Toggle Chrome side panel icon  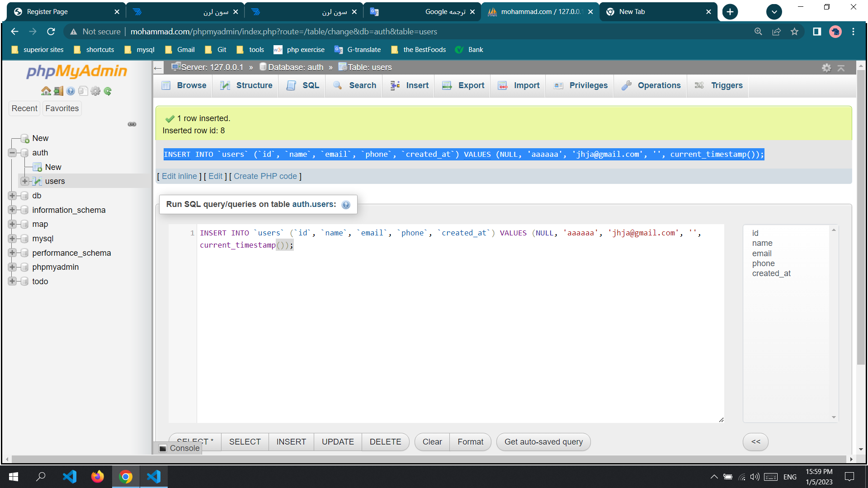coord(817,32)
